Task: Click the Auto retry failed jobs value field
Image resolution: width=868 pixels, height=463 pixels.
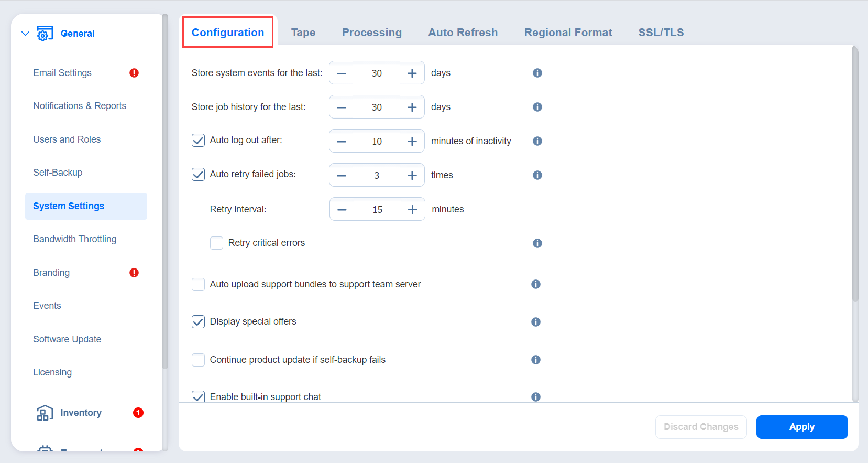Action: 377,175
